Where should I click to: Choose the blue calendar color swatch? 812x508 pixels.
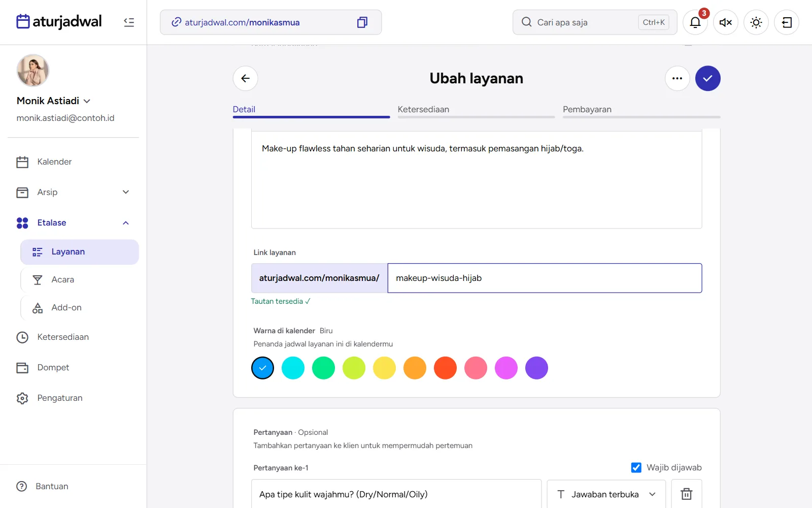(262, 368)
